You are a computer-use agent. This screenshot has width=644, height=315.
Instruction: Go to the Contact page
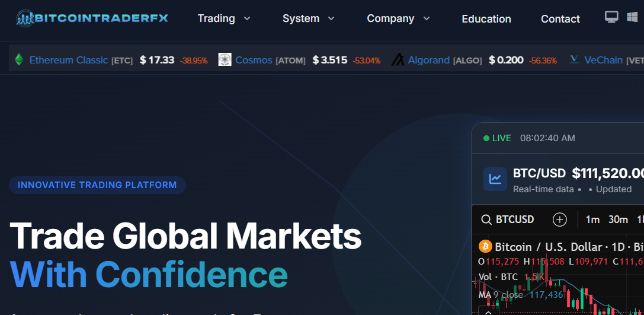click(x=560, y=19)
